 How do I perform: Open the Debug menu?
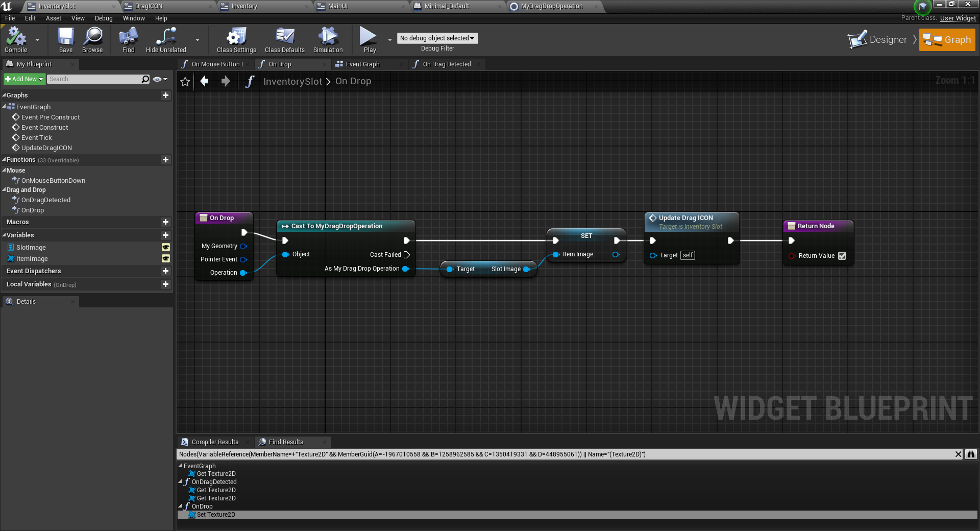[104, 18]
